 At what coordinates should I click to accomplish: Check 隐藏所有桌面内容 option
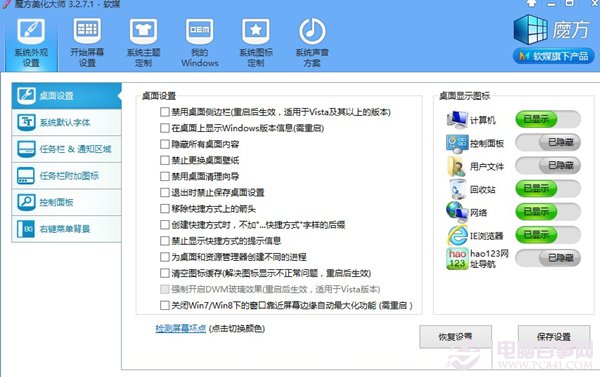point(165,144)
